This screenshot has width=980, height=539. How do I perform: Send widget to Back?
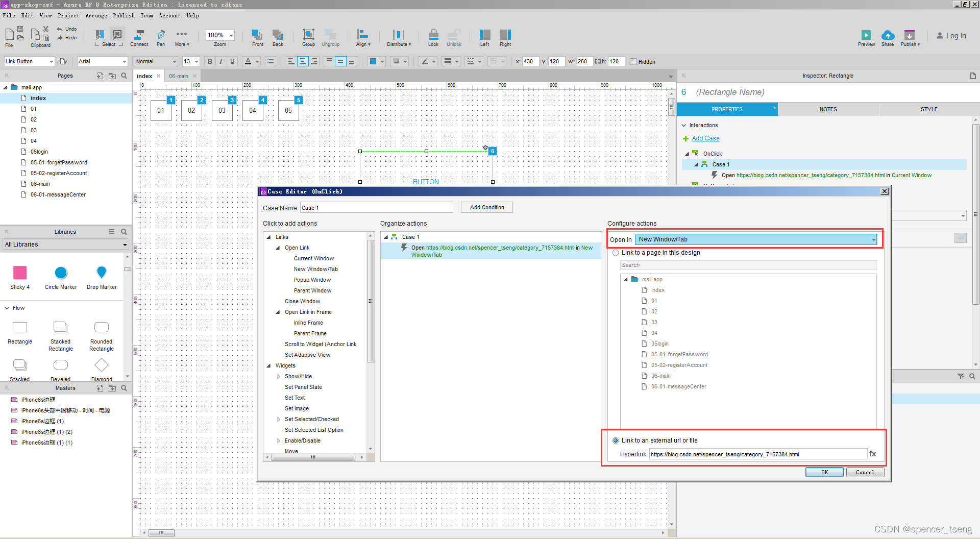click(278, 35)
